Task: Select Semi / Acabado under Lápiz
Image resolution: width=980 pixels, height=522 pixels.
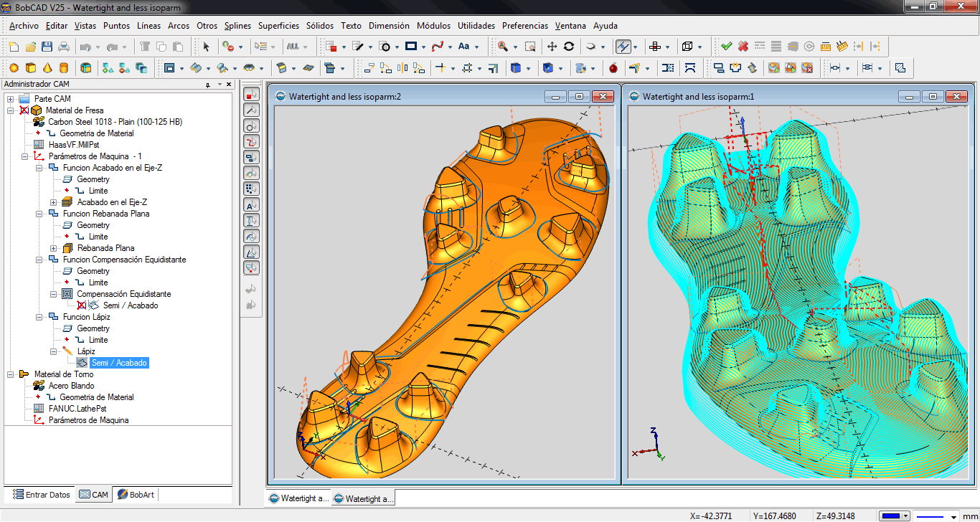Action: 119,363
